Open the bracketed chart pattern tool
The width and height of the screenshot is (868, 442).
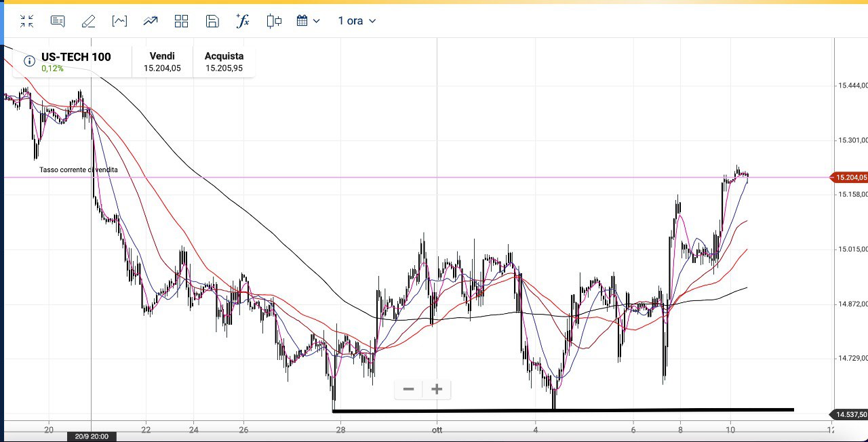point(119,21)
